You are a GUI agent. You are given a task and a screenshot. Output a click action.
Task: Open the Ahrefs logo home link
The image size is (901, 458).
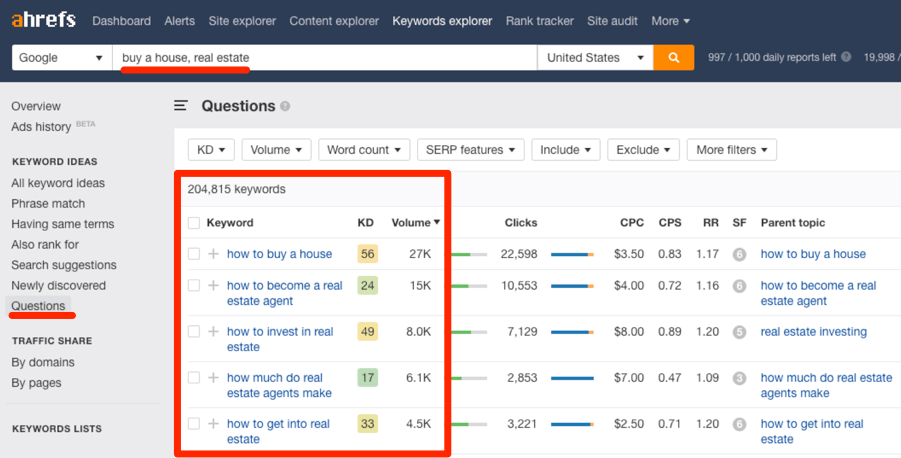(x=44, y=21)
